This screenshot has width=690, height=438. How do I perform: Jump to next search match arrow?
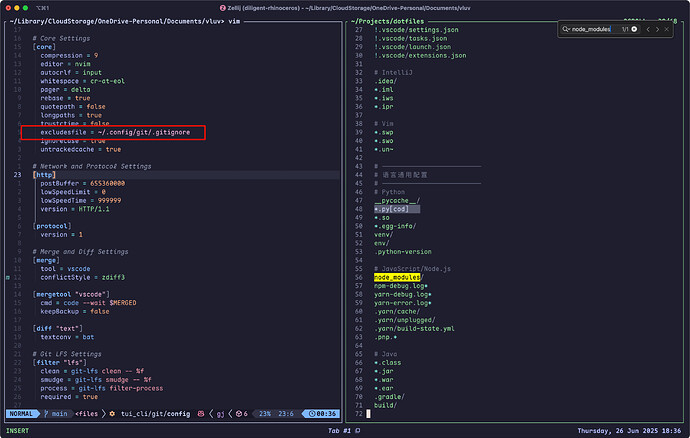657,29
